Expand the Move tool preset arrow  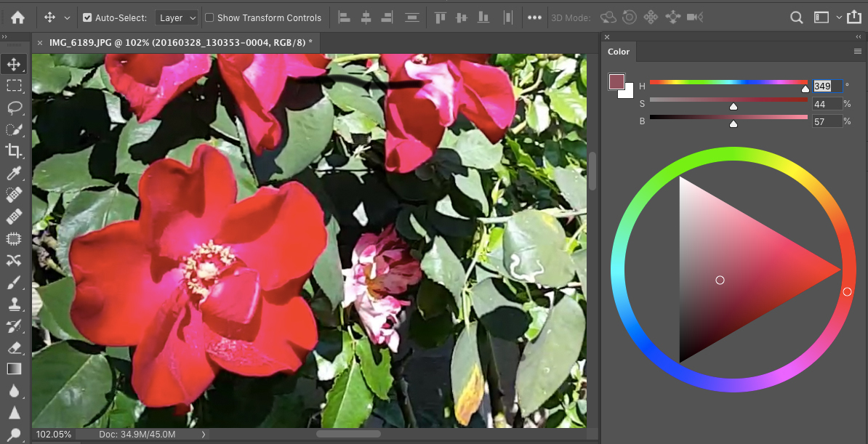[x=67, y=17]
